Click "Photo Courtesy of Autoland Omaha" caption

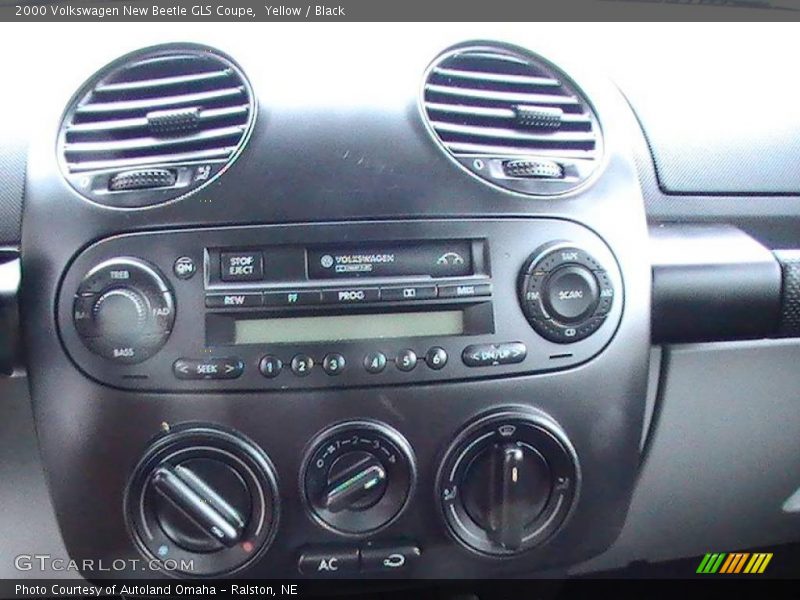[115, 590]
